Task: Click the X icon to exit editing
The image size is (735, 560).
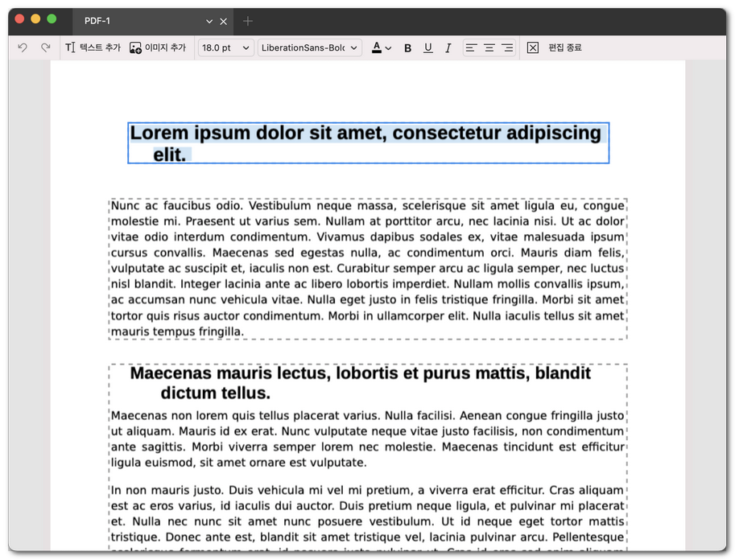Action: click(533, 48)
